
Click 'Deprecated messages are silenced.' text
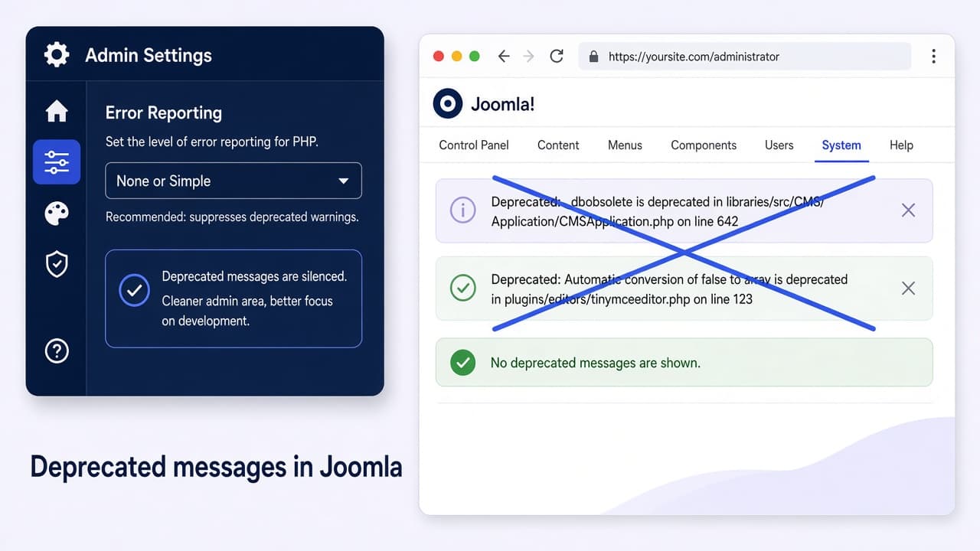click(x=254, y=276)
